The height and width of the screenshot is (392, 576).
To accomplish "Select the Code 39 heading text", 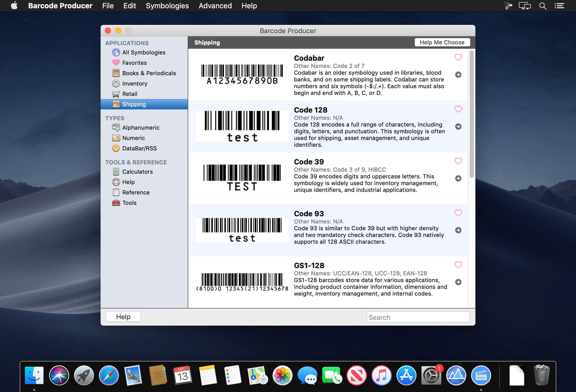I will pyautogui.click(x=309, y=162).
